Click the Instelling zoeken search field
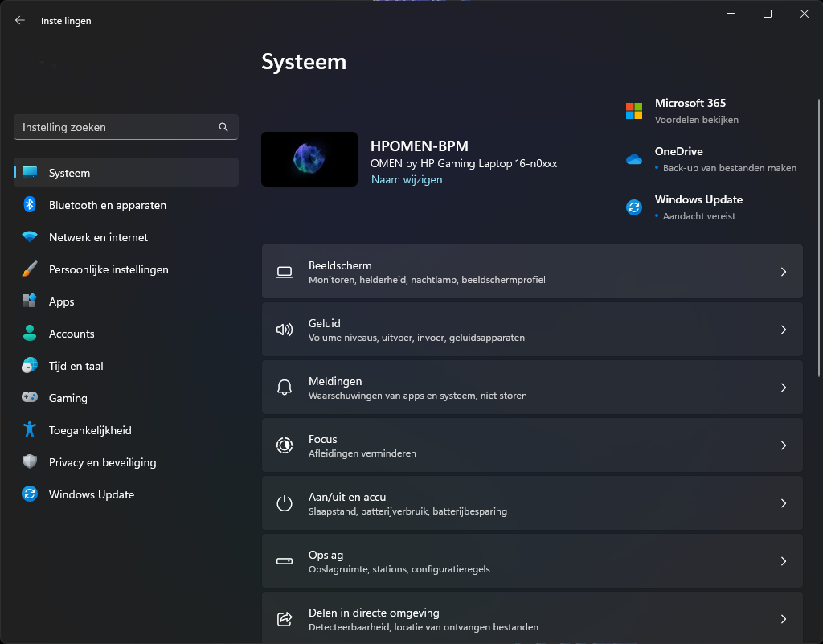The height and width of the screenshot is (644, 823). (x=126, y=127)
